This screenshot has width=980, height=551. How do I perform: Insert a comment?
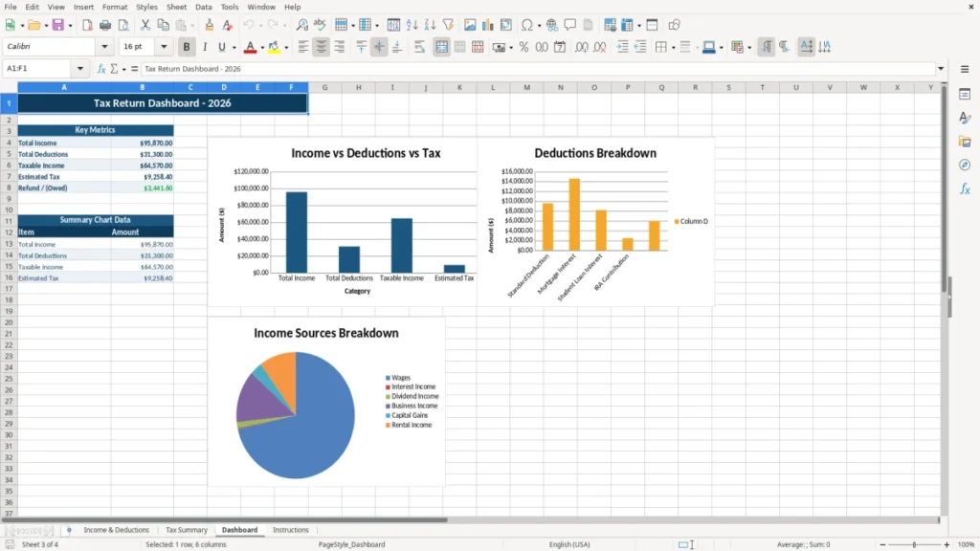coord(570,25)
